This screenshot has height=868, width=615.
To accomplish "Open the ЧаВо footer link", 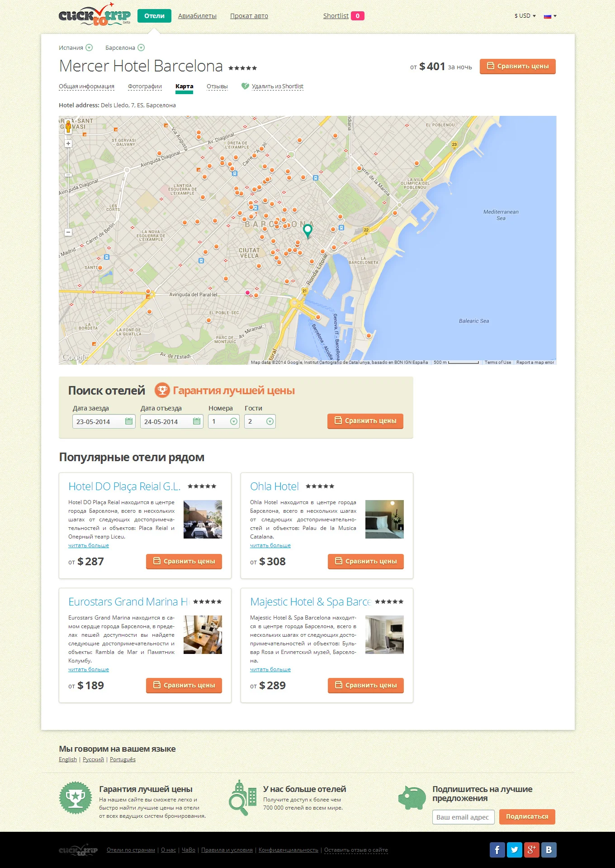I will point(189,850).
